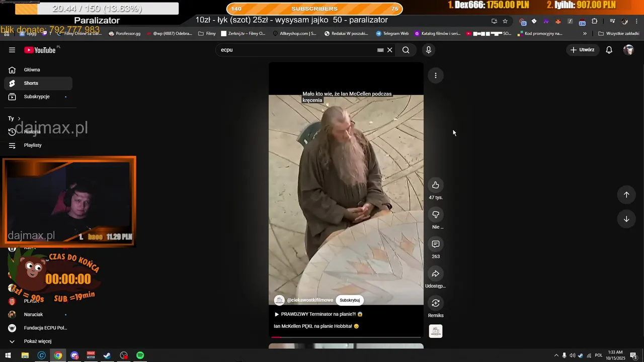Bookmark this page with the star icon

click(x=505, y=21)
